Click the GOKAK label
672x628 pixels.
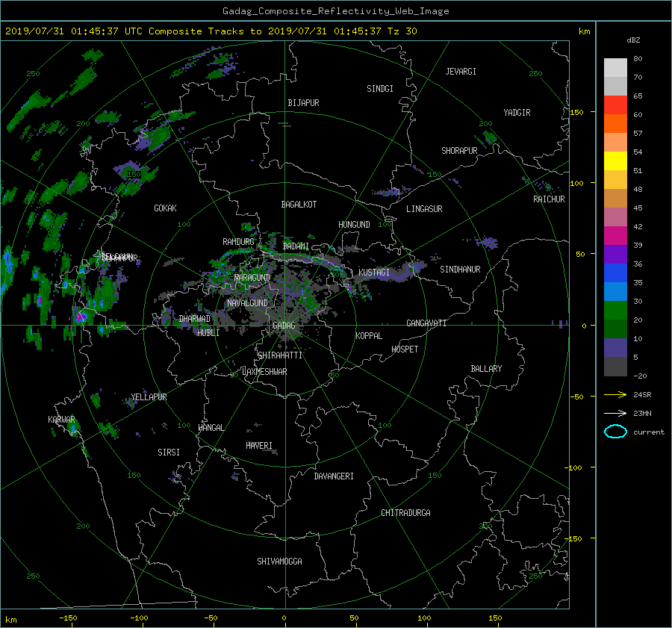(x=165, y=208)
